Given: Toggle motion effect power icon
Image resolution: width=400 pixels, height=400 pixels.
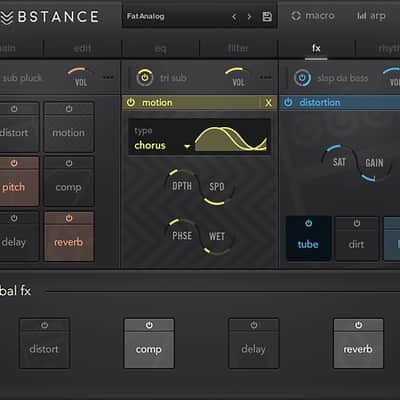Looking at the screenshot, I should 131,102.
